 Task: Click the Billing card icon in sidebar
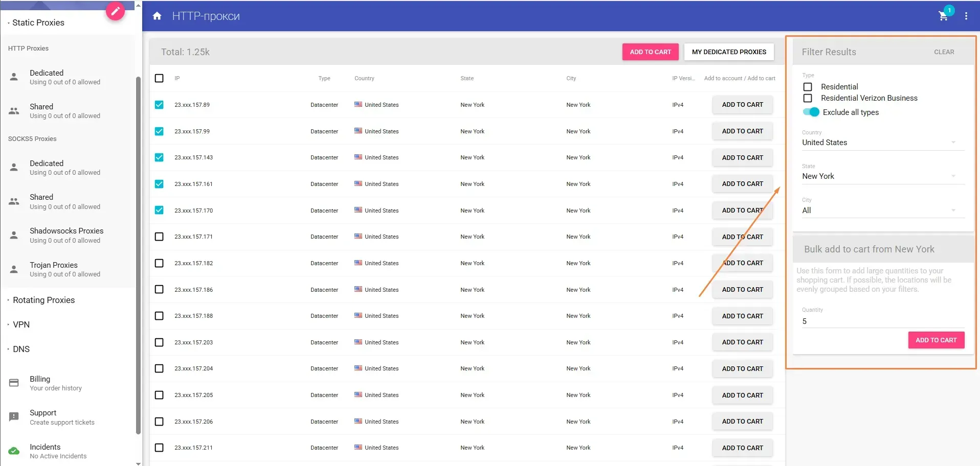(13, 382)
